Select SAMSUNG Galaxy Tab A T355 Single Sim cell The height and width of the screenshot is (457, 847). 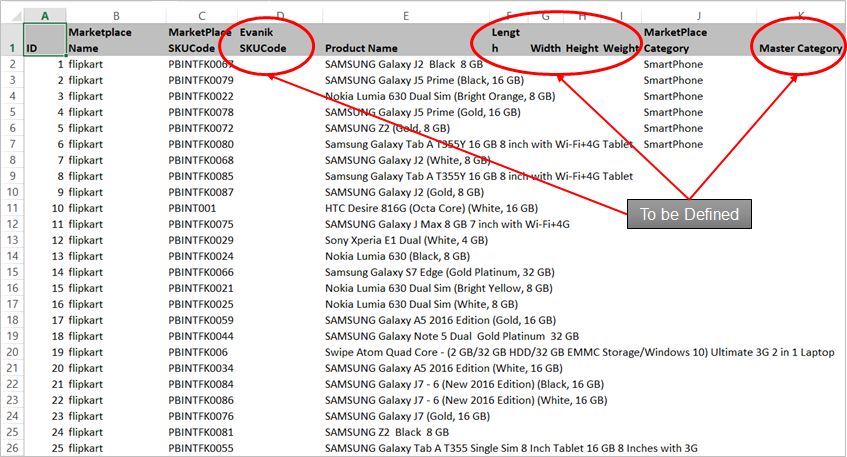[x=511, y=448]
